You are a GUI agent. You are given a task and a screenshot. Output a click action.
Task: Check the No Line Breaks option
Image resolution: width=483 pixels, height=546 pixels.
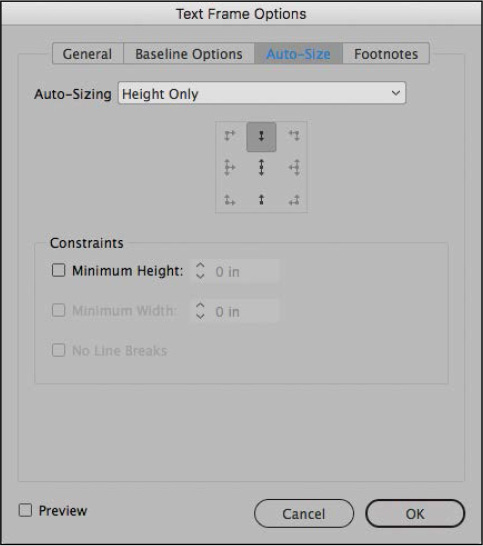pos(59,350)
